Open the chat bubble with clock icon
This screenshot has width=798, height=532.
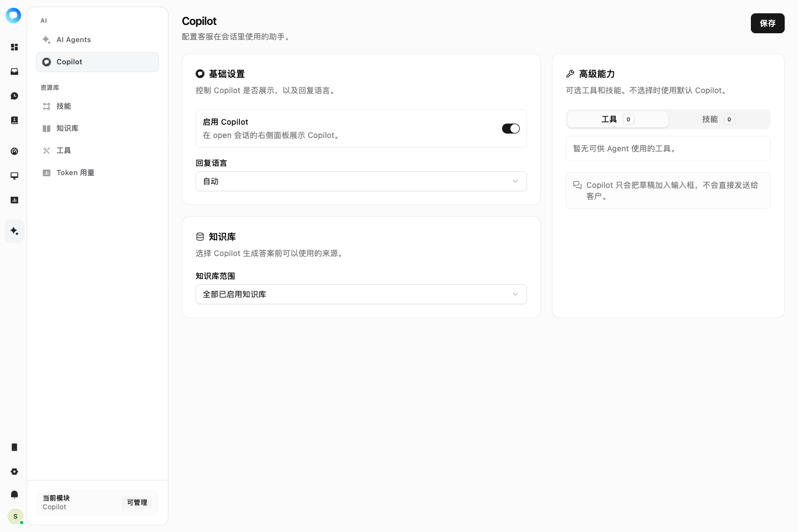coord(14,96)
